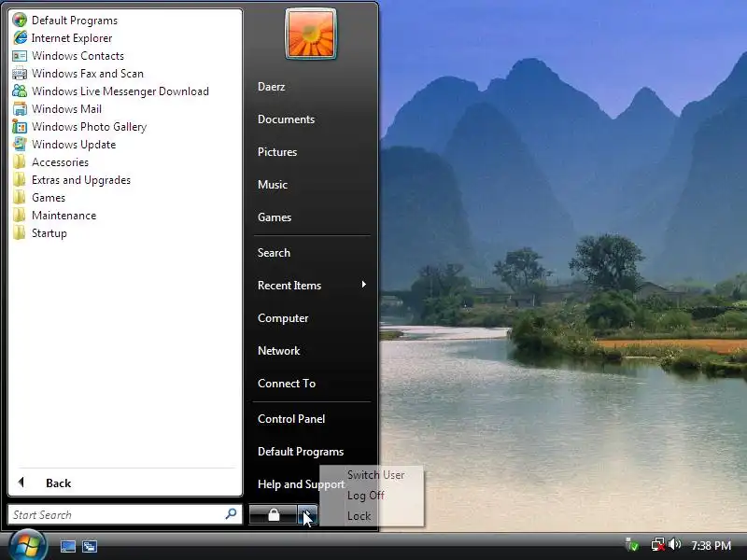Open Connect To in the right pane
This screenshot has height=560, width=747.
point(287,384)
